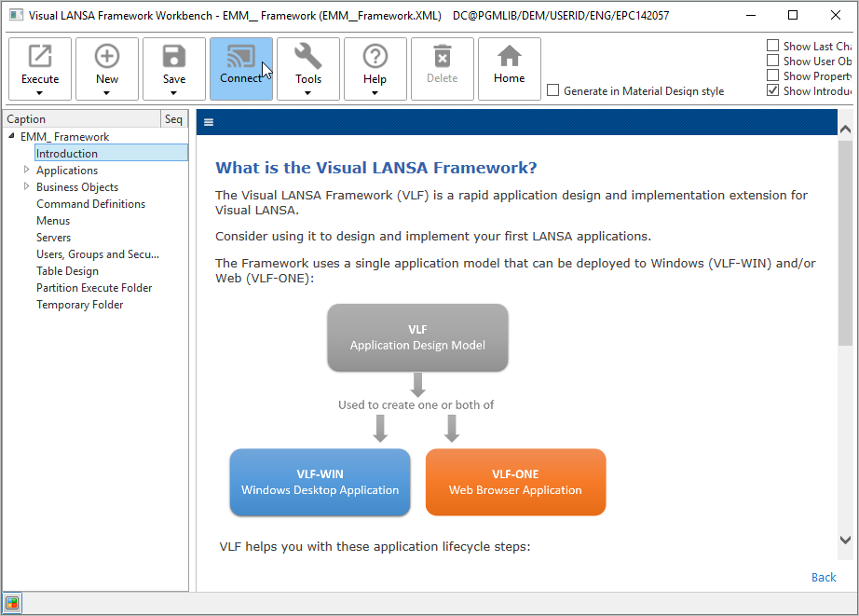Click the New plus icon
The height and width of the screenshot is (616, 859).
point(107,56)
